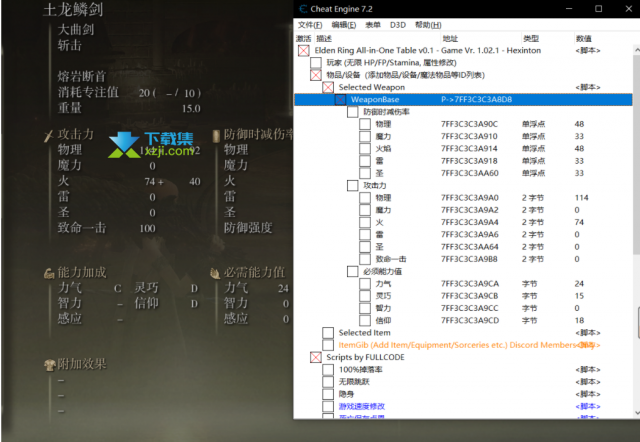The image size is (640, 442).
Task: Freeze the 灵巧 requirement 15 checkbox
Action: pos(365,296)
